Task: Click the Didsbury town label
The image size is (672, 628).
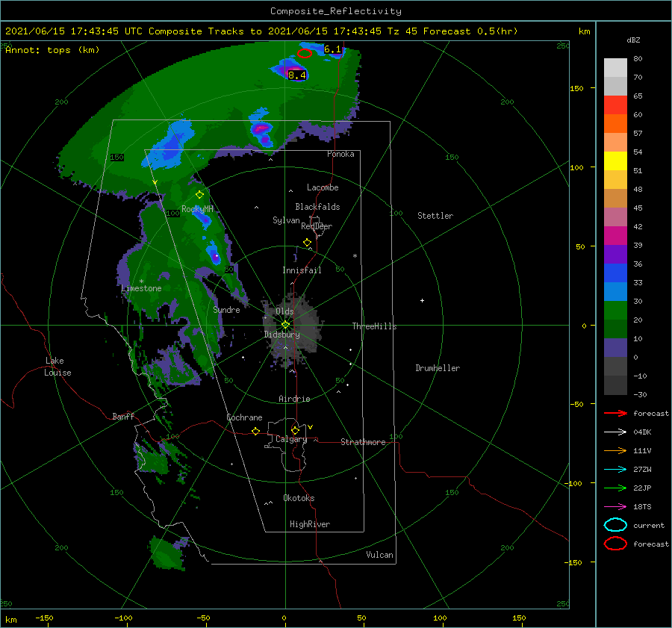Action: pyautogui.click(x=282, y=335)
